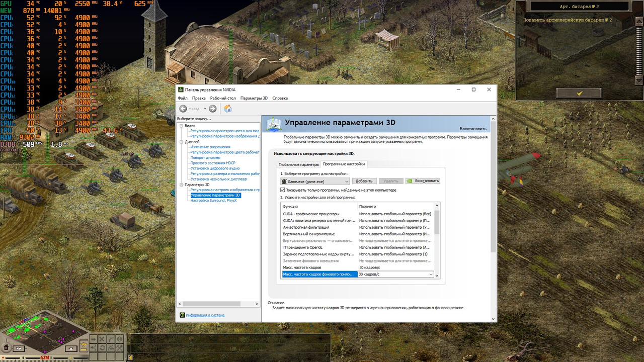Open Информация о системе link
Screen dimensions: 644x362
pos(205,315)
